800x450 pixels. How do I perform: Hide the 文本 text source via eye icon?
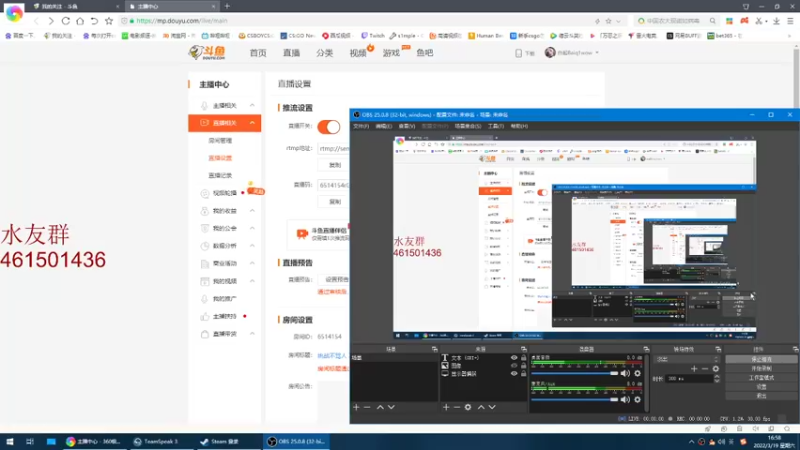(514, 358)
